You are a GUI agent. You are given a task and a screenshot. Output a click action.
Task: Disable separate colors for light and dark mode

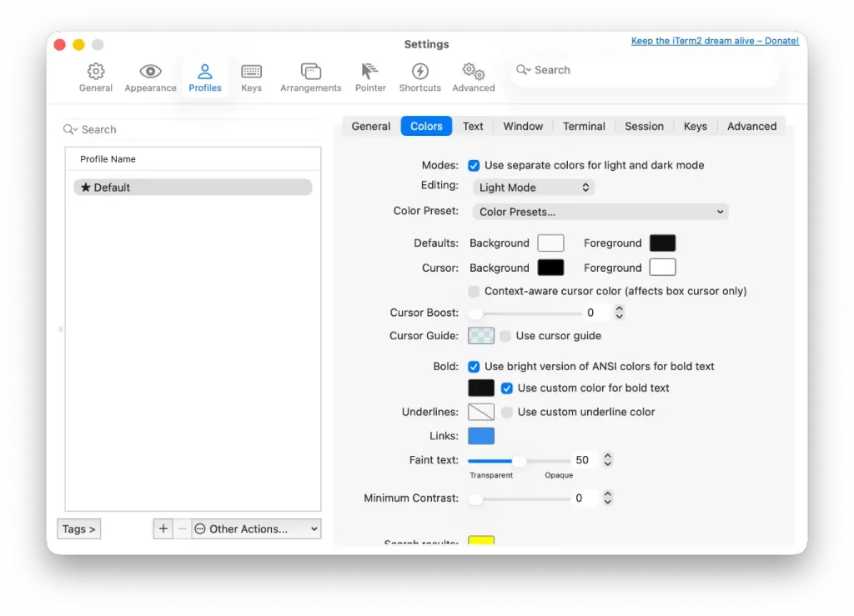(x=474, y=165)
